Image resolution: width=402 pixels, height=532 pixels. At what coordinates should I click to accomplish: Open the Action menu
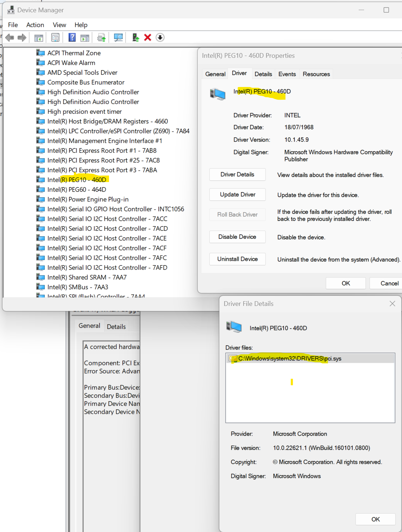coord(35,25)
